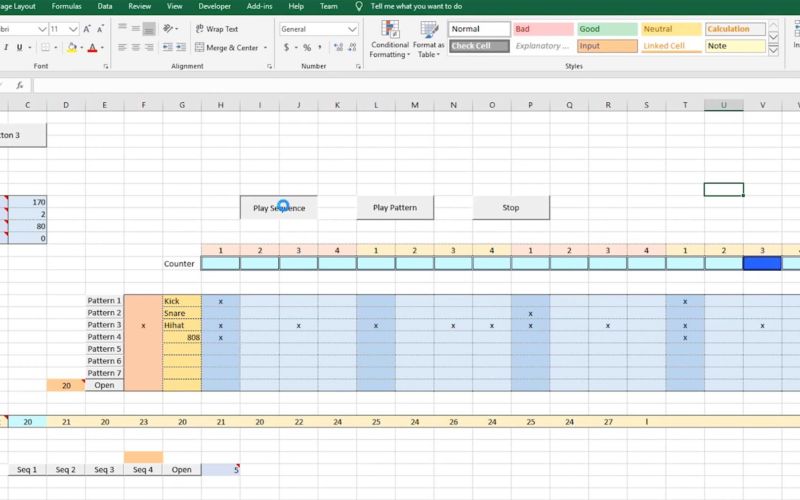Click the Increase Indent icon
Viewport: 800px width, 500px height.
coord(178,47)
